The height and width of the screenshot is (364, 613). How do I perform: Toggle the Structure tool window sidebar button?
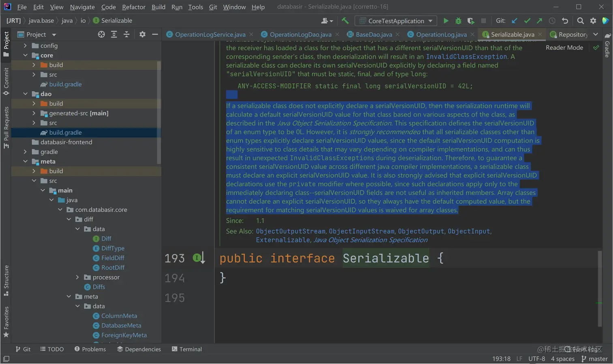pyautogui.click(x=6, y=280)
